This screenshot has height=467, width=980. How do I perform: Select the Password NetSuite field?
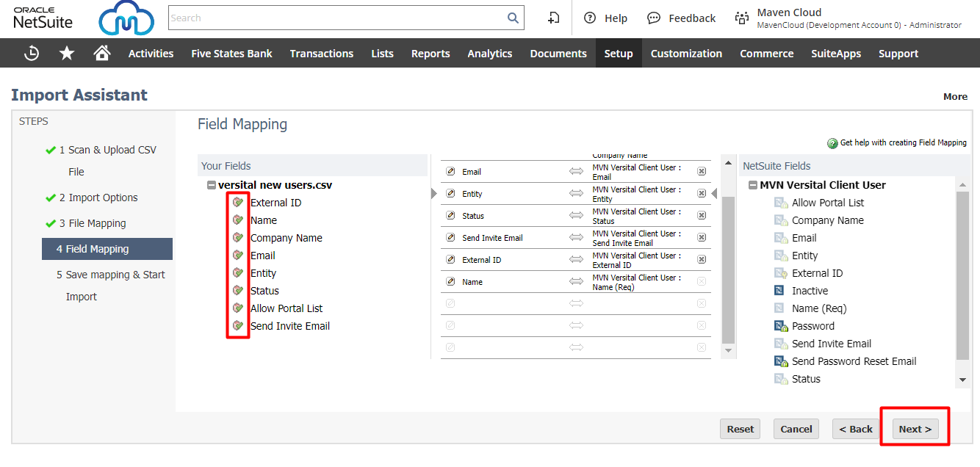[x=813, y=326]
